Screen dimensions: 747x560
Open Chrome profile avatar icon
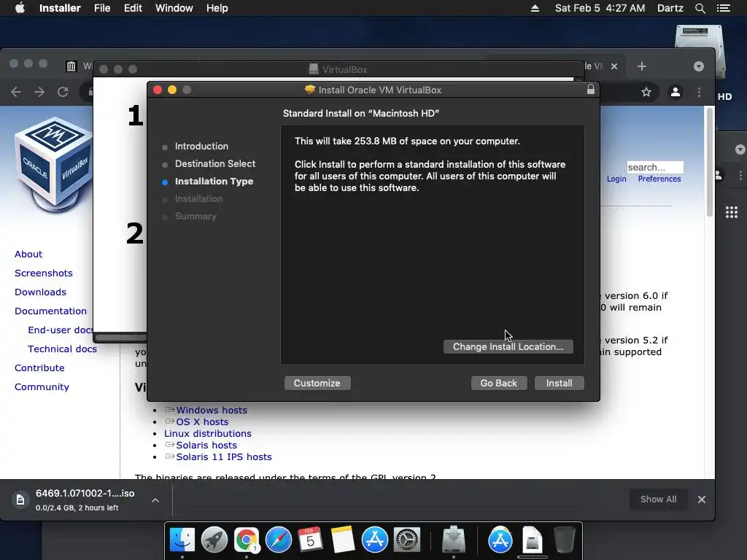coord(675,92)
